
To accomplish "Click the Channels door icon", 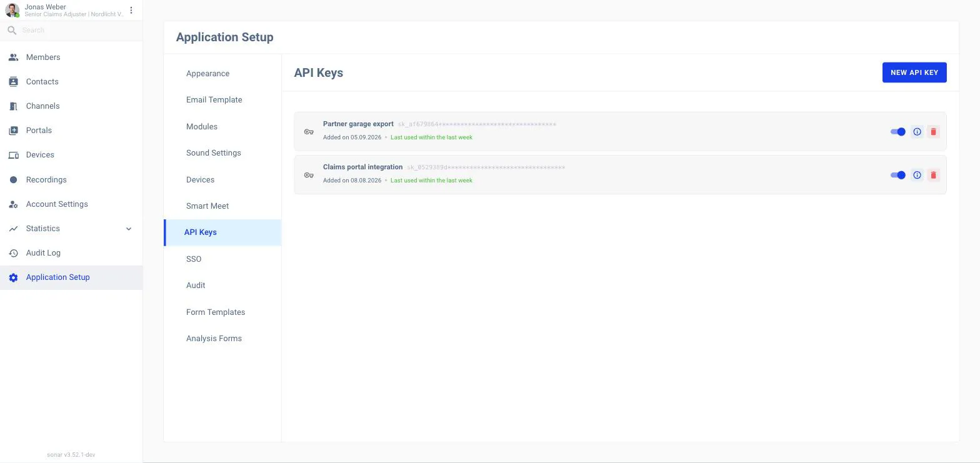I will [x=13, y=106].
